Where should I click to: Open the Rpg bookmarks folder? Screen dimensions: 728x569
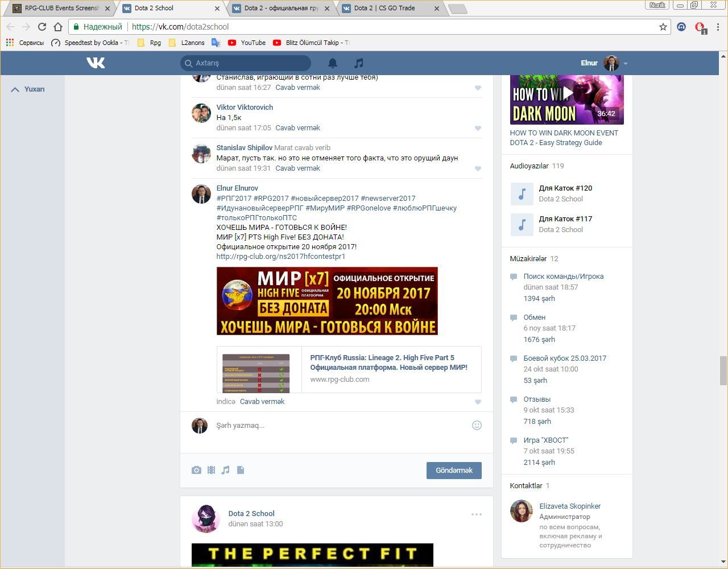[x=149, y=43]
